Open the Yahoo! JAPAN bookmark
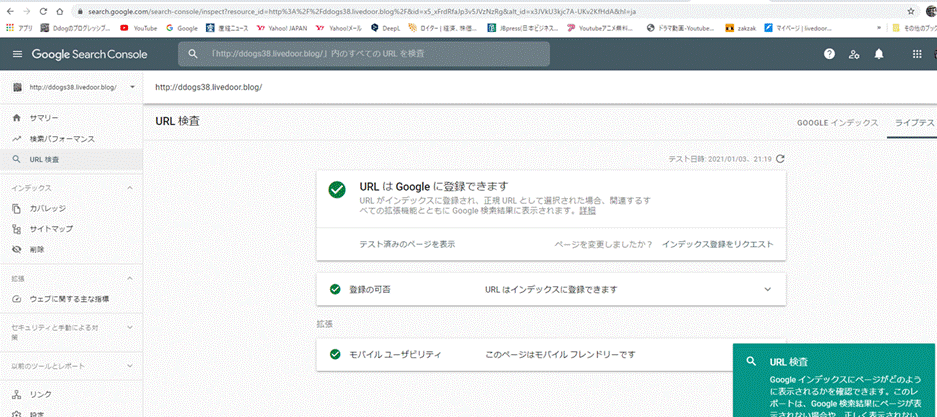Screen dimensions: 937x417 (281, 27)
